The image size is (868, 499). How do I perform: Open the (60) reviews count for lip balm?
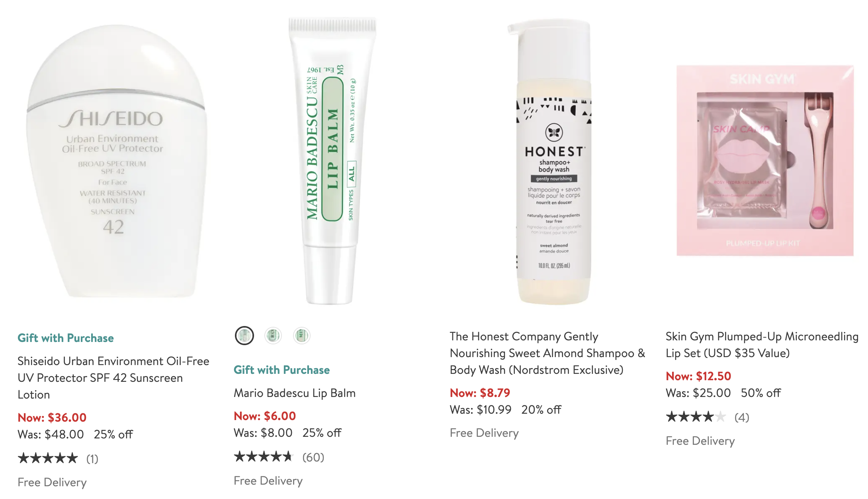[313, 457]
